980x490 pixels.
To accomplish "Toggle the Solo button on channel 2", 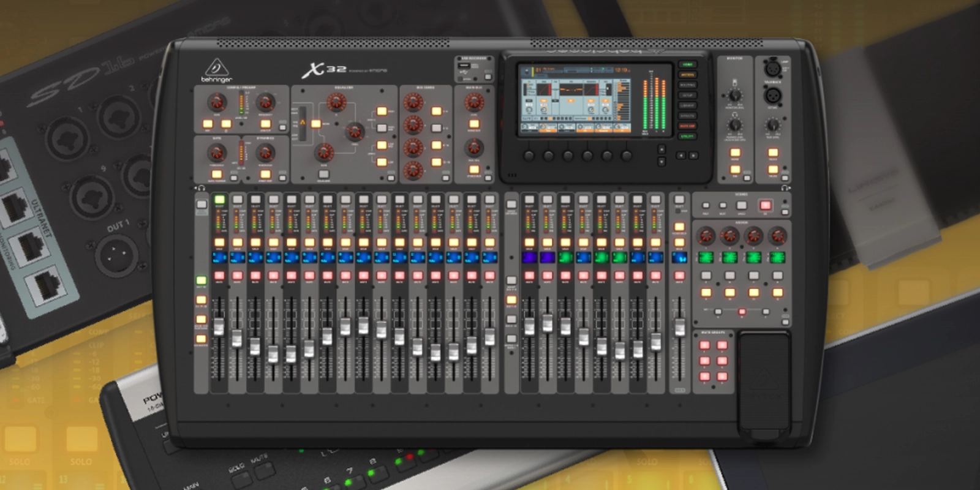I will pos(237,243).
